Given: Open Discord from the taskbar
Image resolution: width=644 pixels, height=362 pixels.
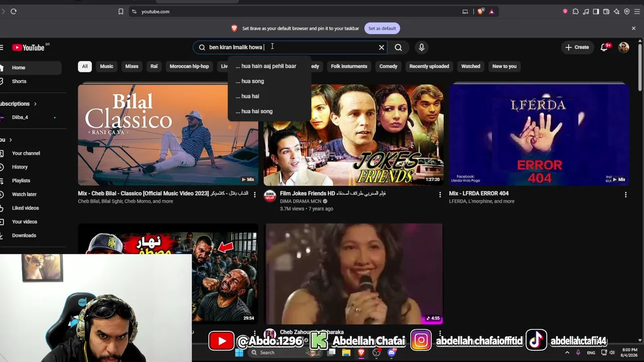Looking at the screenshot, I should 391,352.
